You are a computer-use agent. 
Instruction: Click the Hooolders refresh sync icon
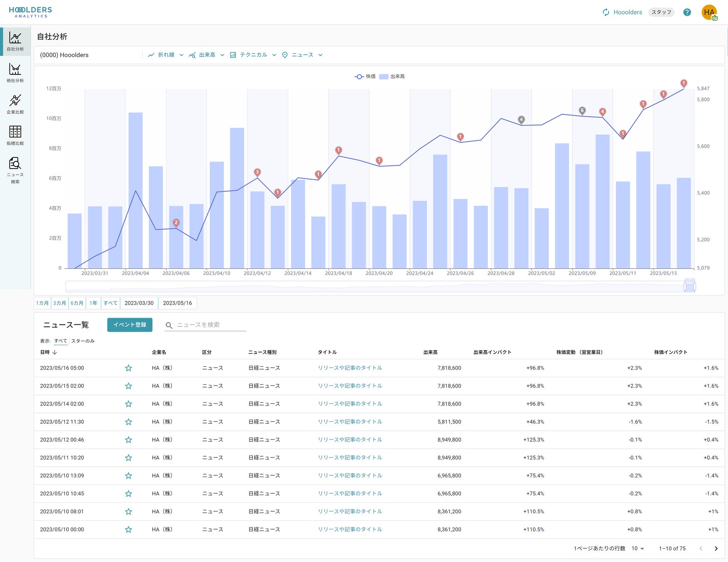point(606,12)
